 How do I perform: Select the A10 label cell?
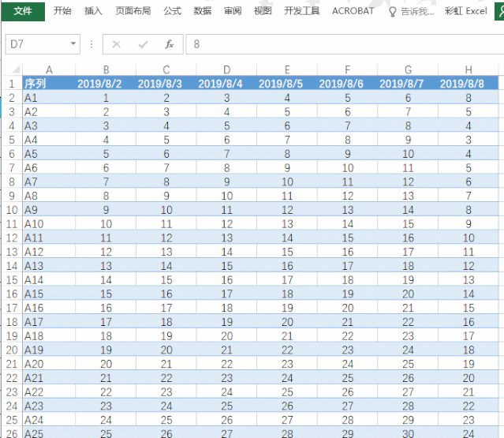(49, 224)
